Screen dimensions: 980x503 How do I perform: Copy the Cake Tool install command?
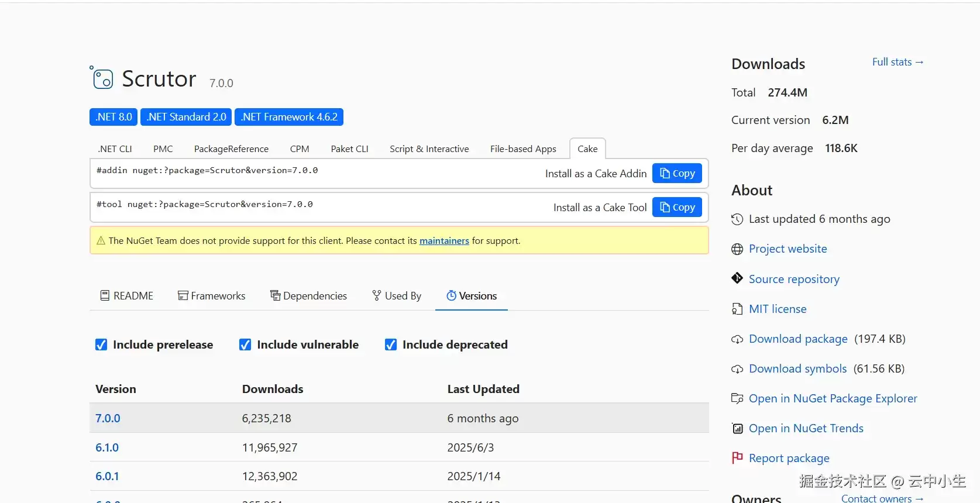tap(677, 207)
